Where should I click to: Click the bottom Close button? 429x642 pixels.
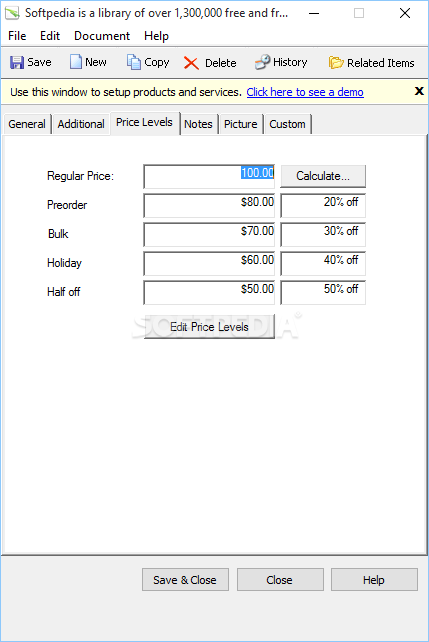(280, 580)
